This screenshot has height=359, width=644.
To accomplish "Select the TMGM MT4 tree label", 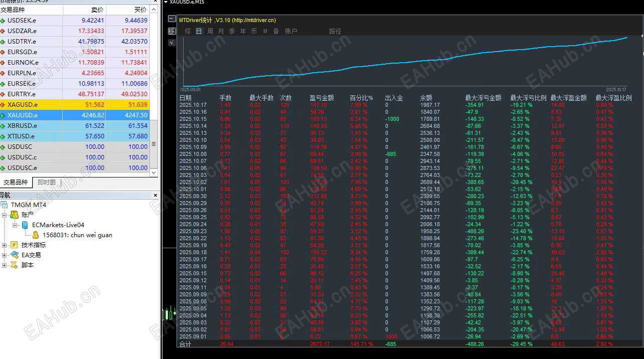I will pyautogui.click(x=29, y=205).
